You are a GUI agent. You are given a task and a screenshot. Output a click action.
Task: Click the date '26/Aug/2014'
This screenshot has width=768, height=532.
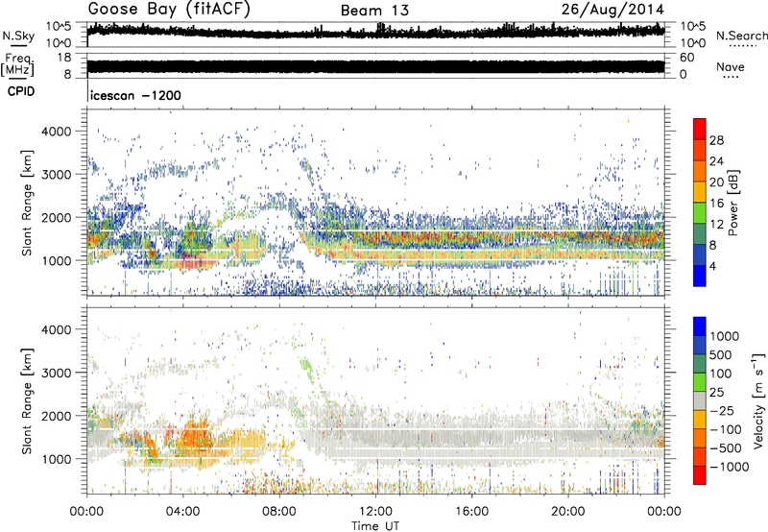pos(612,10)
